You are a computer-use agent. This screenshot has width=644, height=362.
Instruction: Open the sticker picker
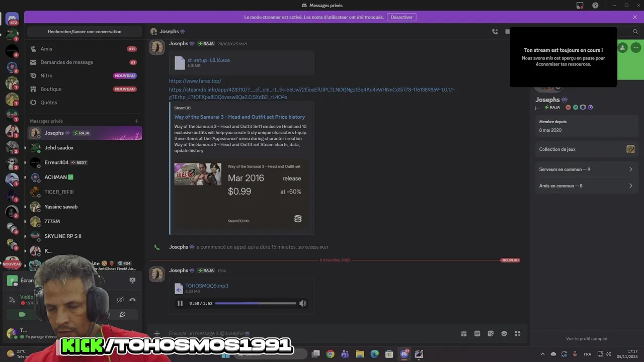point(491,333)
